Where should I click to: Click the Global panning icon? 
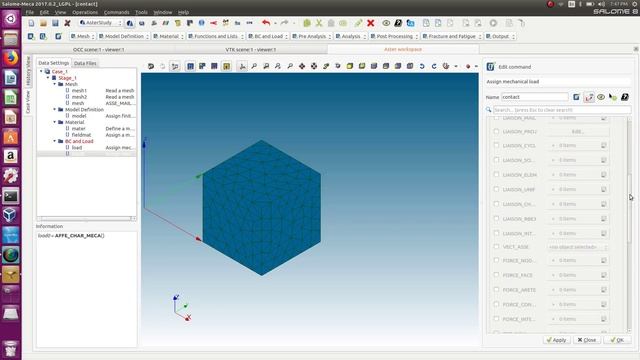[314, 66]
